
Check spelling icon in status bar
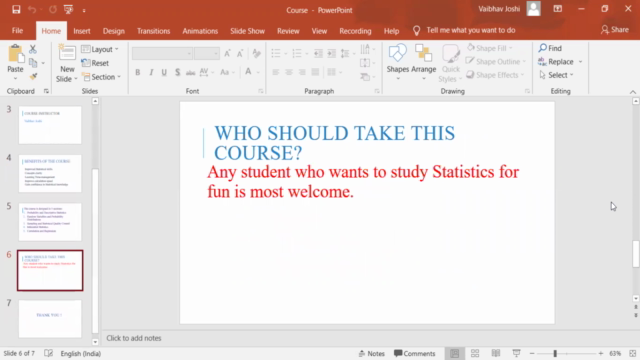click(48, 353)
